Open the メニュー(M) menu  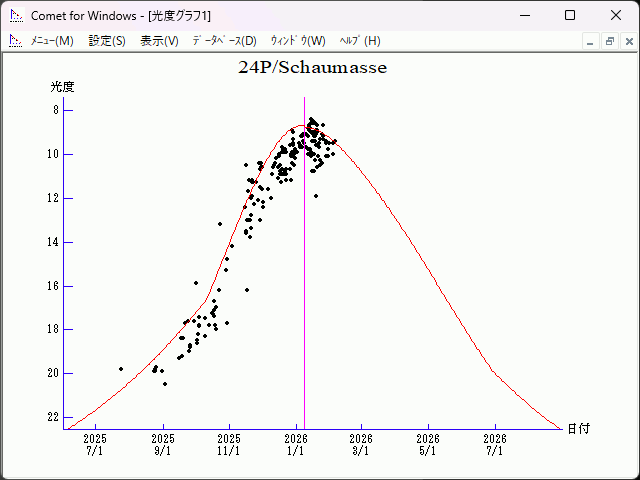click(x=52, y=41)
